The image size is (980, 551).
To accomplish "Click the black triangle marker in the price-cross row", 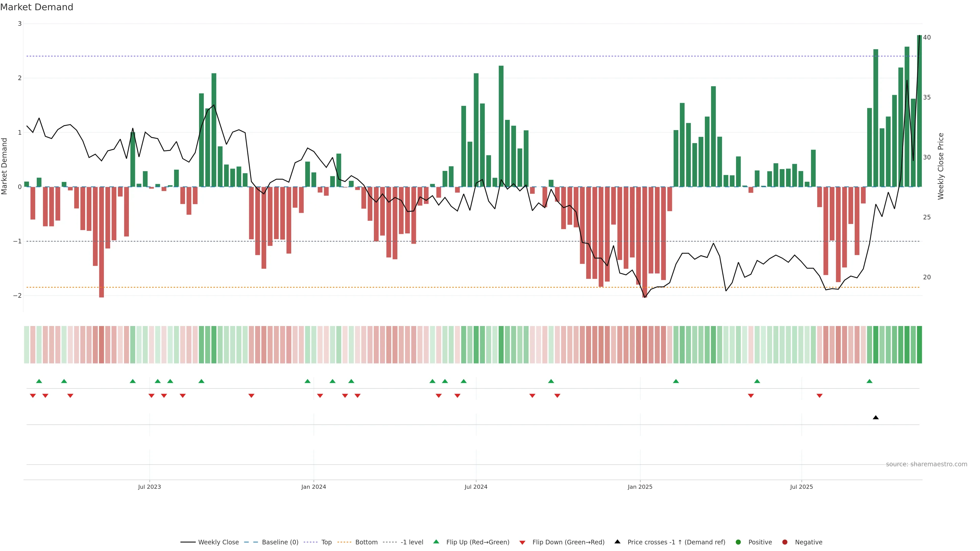I will coord(876,418).
